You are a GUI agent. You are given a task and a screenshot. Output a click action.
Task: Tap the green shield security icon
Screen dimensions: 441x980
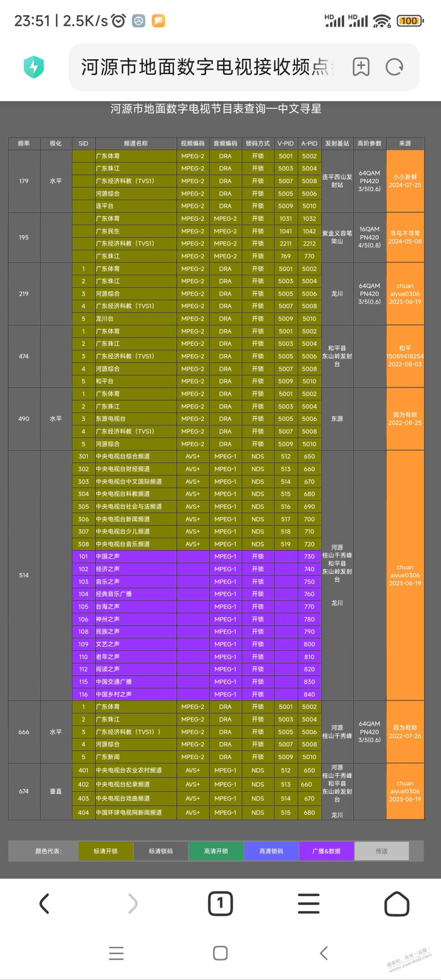(33, 67)
